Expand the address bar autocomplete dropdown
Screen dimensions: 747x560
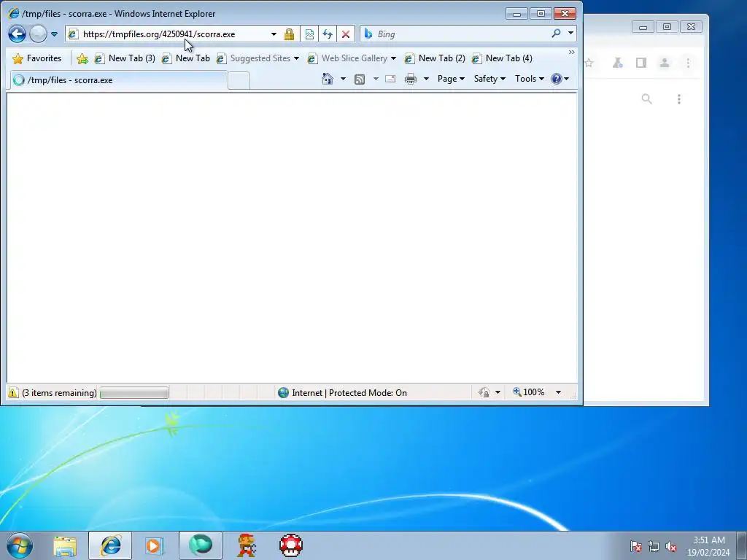(274, 34)
